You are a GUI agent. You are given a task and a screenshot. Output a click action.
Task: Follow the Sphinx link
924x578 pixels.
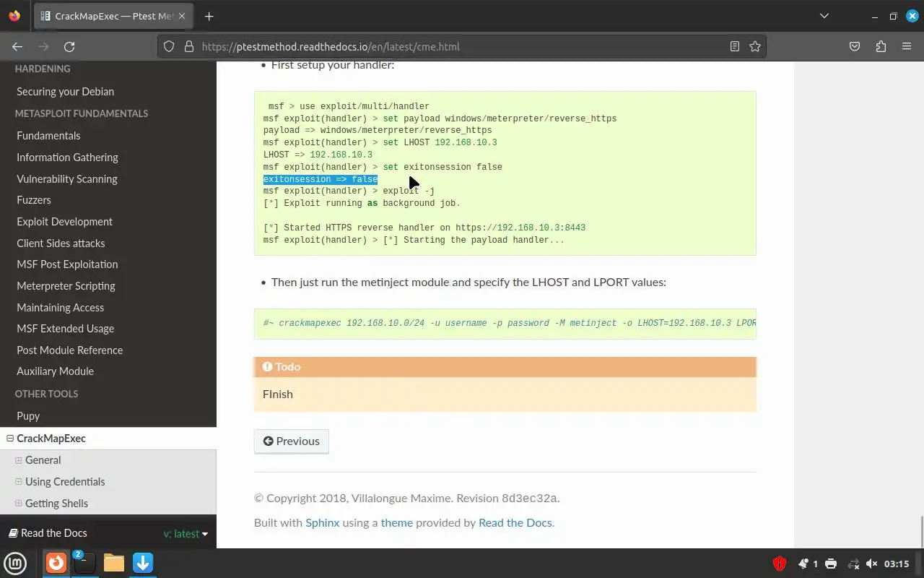[x=322, y=522]
